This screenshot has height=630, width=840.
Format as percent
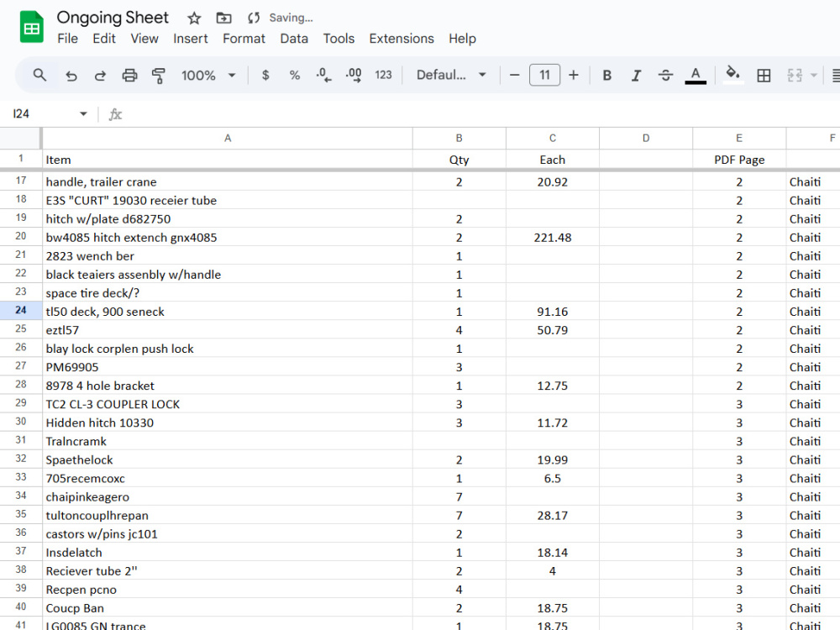tap(295, 75)
